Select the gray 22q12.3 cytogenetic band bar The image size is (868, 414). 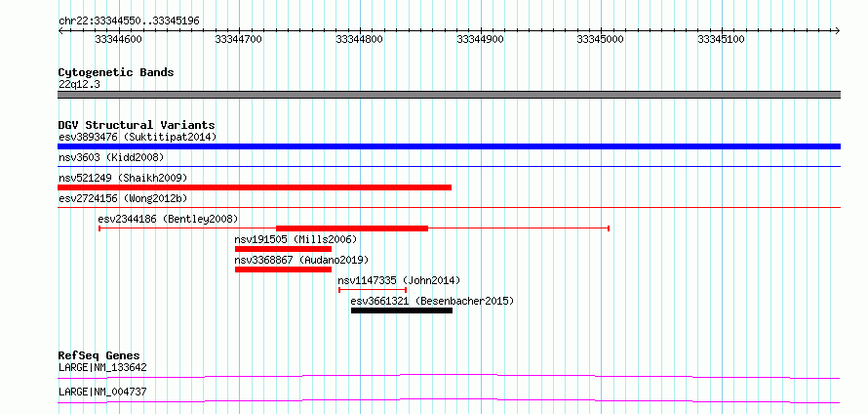pyautogui.click(x=449, y=95)
